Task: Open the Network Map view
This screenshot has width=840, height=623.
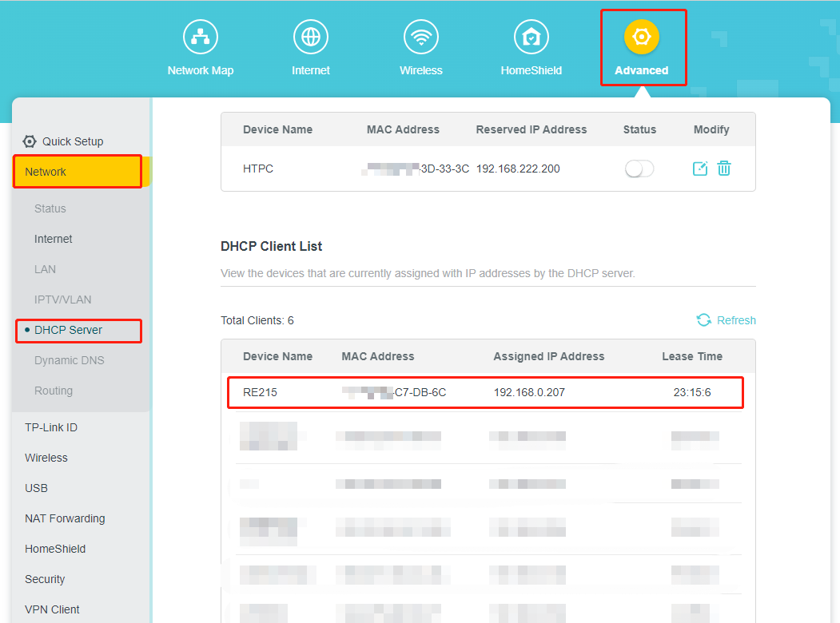Action: [201, 46]
